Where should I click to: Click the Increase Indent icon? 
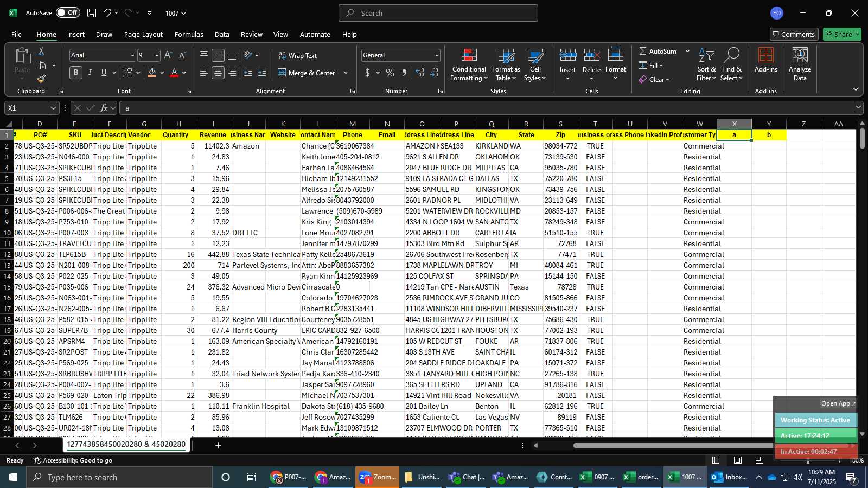pos(262,73)
